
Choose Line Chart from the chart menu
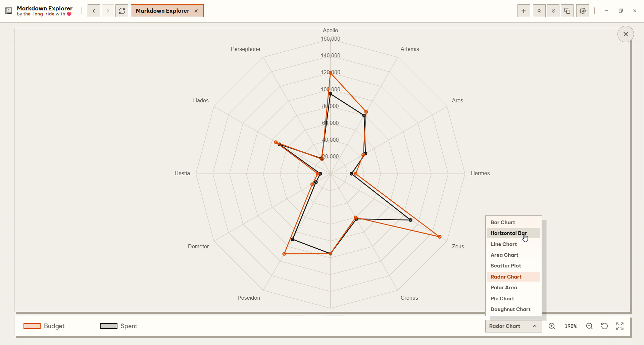[513, 244]
